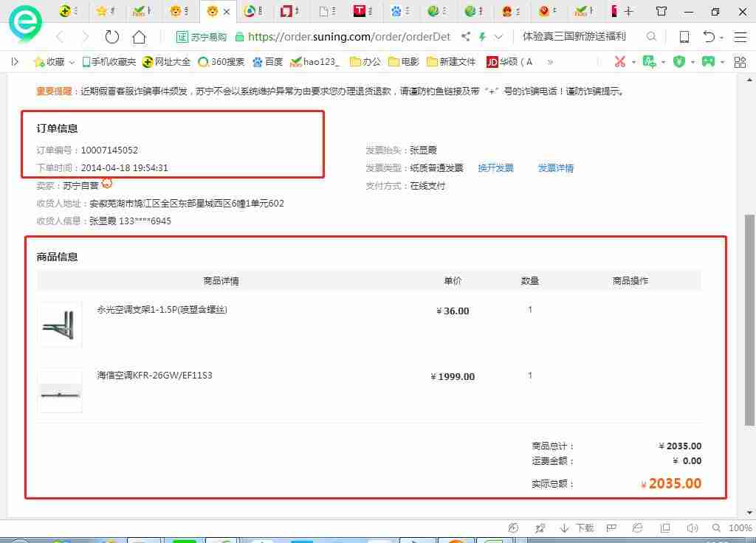The height and width of the screenshot is (543, 756).
Task: Click the seller badge icon next to 苏宁自营
Action: (106, 183)
